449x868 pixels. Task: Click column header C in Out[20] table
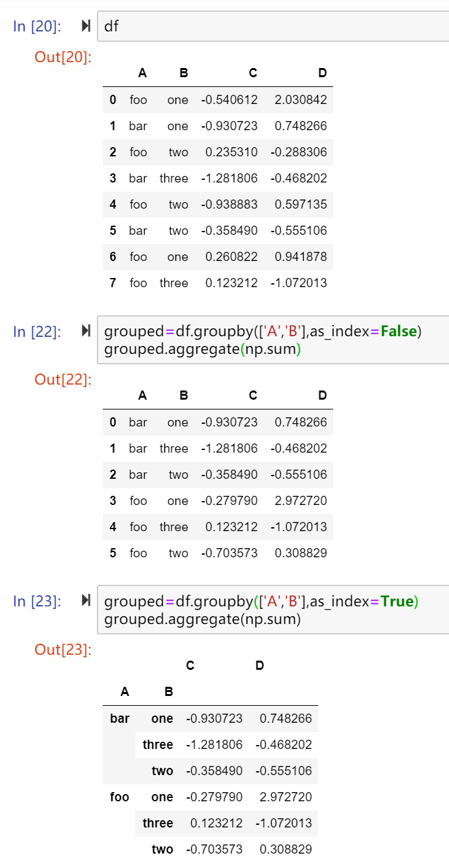(x=253, y=73)
